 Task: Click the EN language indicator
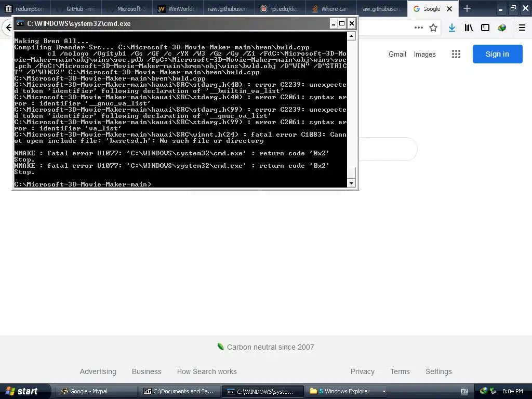coord(464,392)
